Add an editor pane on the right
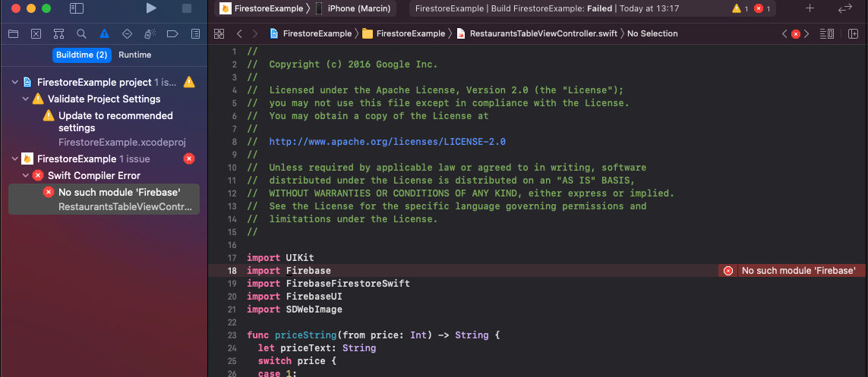Image resolution: width=868 pixels, height=377 pixels. [x=853, y=33]
